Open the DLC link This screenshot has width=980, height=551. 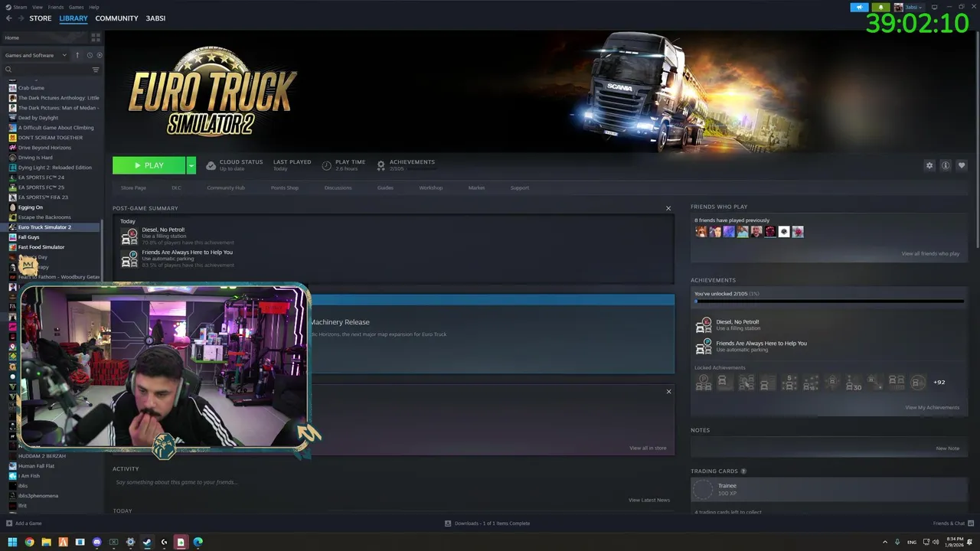pyautogui.click(x=176, y=187)
